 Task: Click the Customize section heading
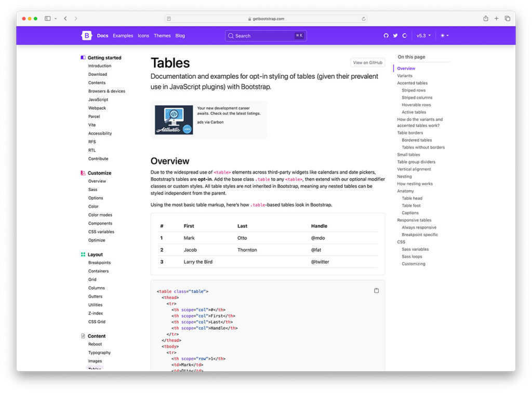coord(99,173)
